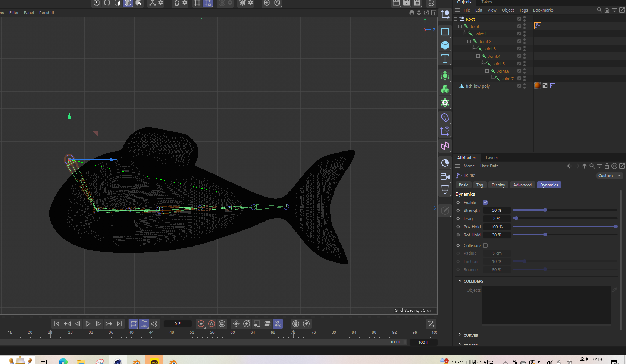Open the Basic tab button
Viewport: 626px width, 364px height.
pyautogui.click(x=463, y=185)
